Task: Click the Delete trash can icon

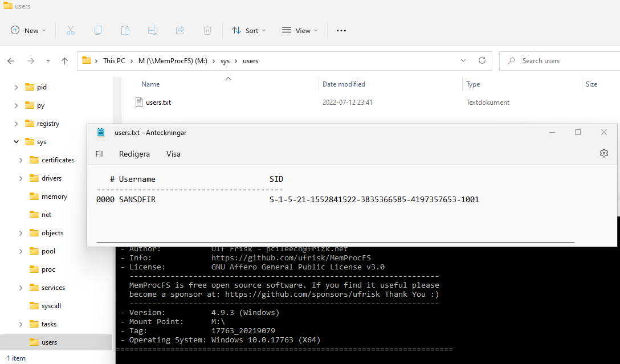Action: coord(207,31)
